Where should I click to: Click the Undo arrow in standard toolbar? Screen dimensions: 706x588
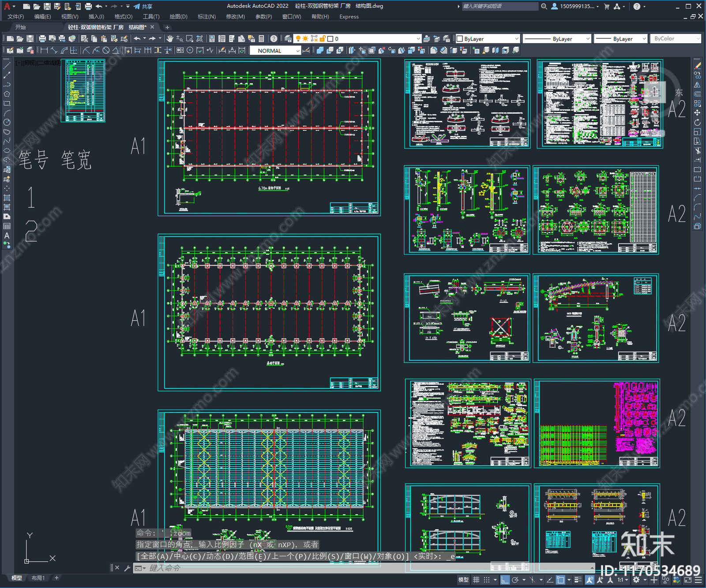[x=137, y=39]
